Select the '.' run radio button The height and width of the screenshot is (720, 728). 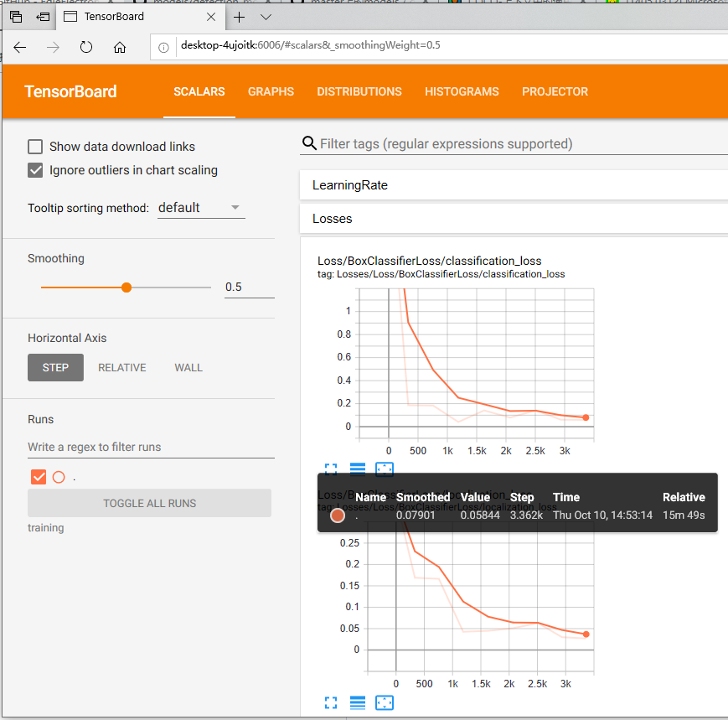pyautogui.click(x=59, y=477)
